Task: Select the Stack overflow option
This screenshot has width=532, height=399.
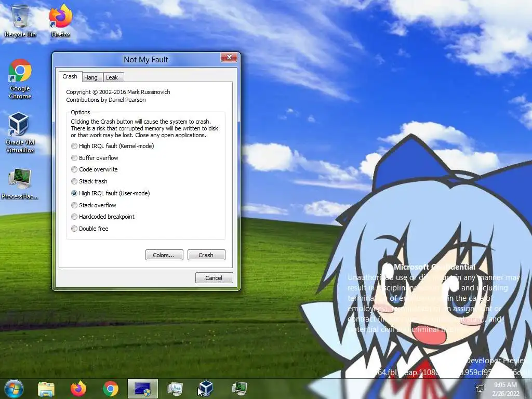Action: (94, 205)
